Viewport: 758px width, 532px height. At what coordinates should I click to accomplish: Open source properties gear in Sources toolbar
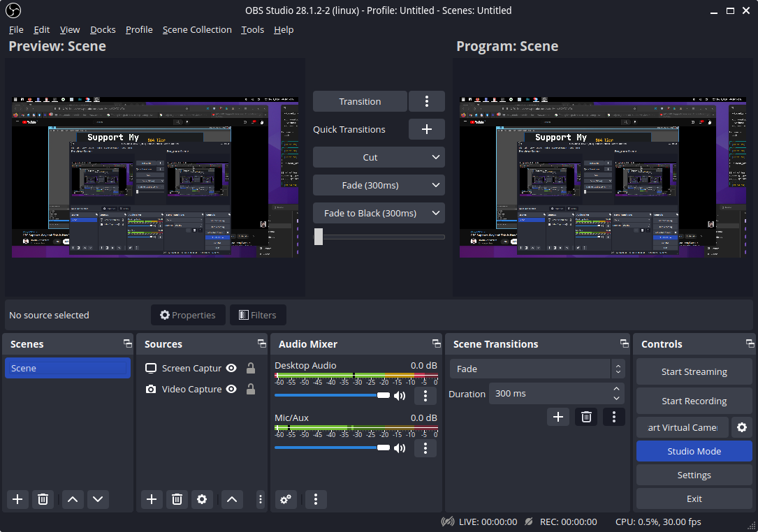[202, 499]
